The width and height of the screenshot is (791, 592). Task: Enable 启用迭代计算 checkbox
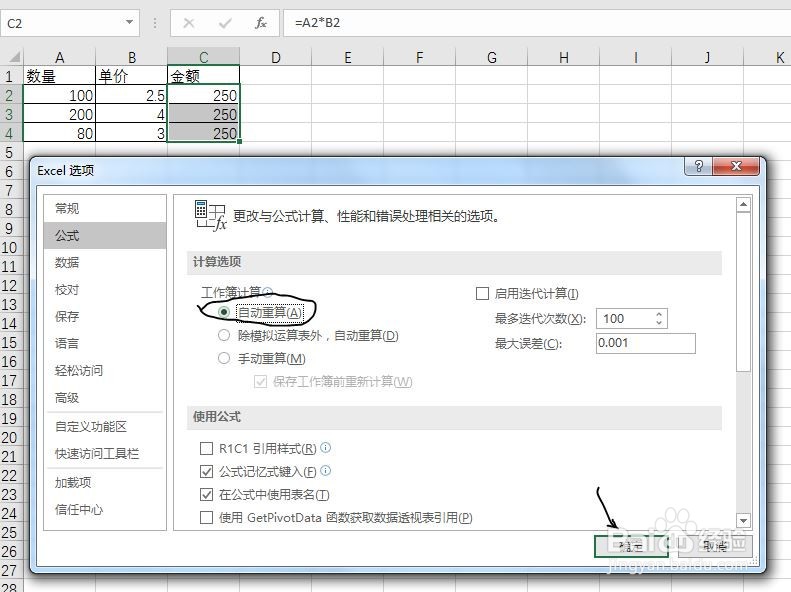point(482,293)
